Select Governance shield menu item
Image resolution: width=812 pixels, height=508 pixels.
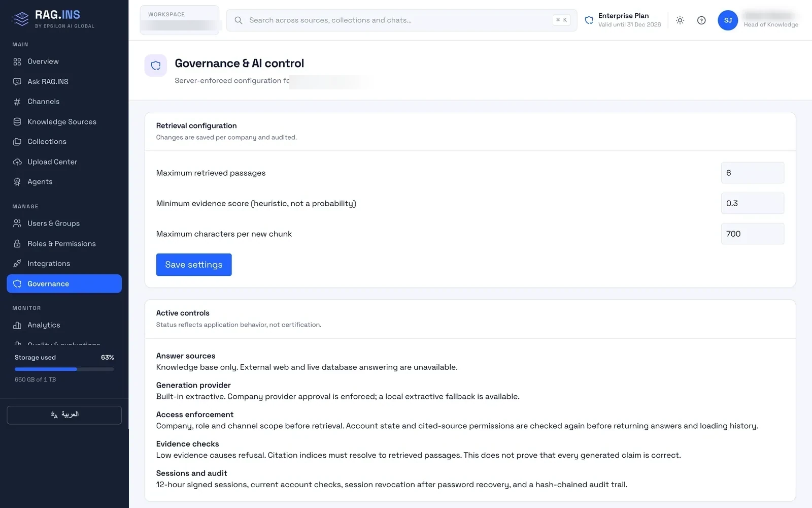pyautogui.click(x=64, y=283)
